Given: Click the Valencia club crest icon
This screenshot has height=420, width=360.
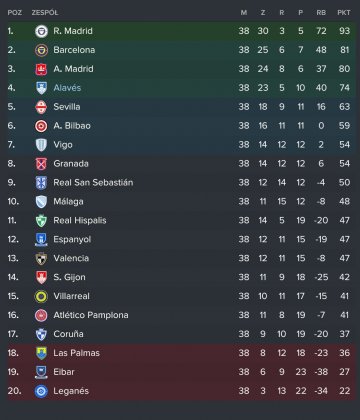Looking at the screenshot, I should [x=41, y=258].
